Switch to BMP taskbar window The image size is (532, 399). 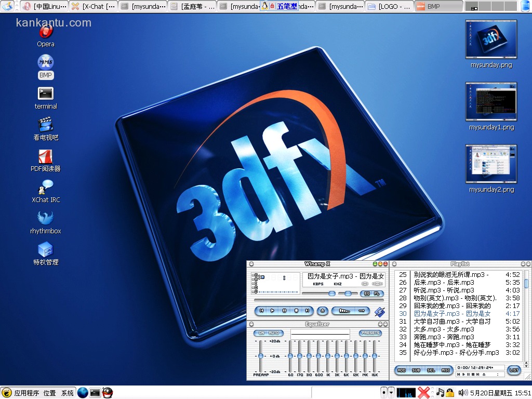(438, 6)
